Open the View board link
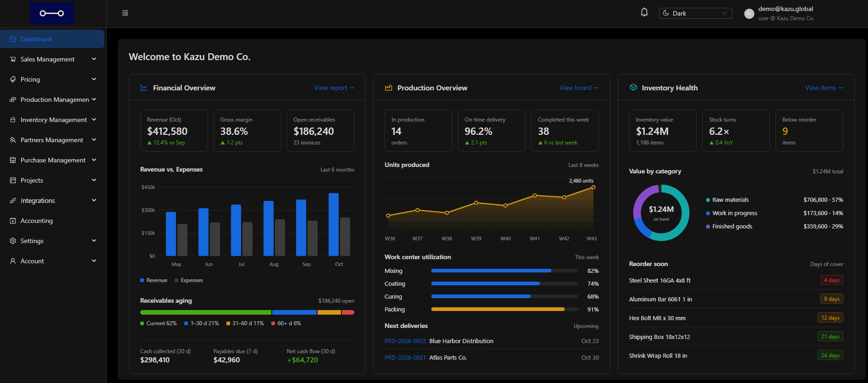 [x=579, y=88]
